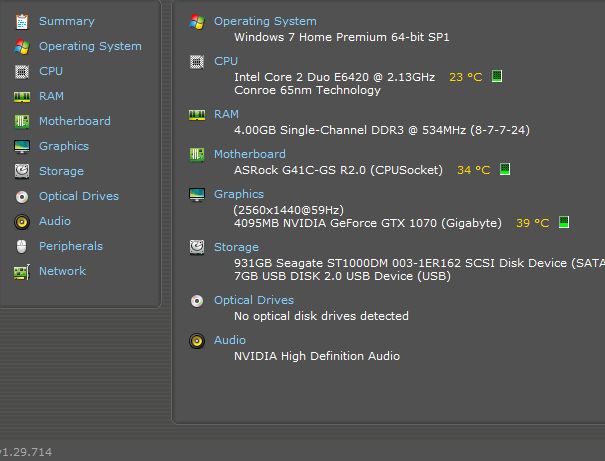The height and width of the screenshot is (461, 605).
Task: Click the Optical Drives heading link in summary
Action: [254, 301]
